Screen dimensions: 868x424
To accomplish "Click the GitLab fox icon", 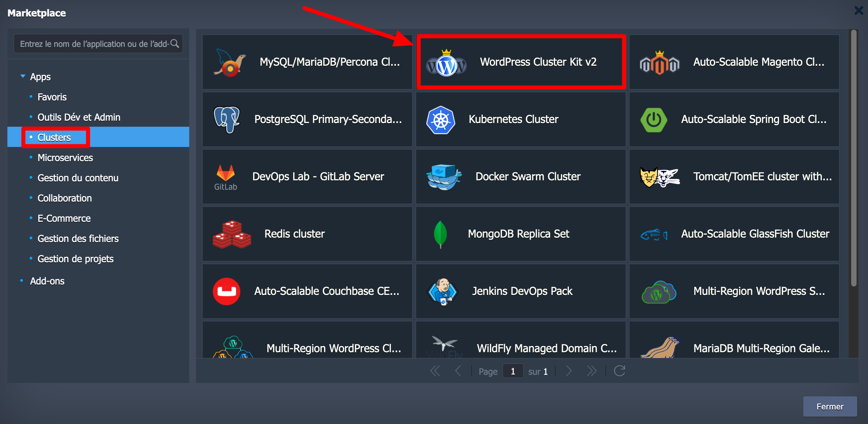I will pyautogui.click(x=226, y=177).
